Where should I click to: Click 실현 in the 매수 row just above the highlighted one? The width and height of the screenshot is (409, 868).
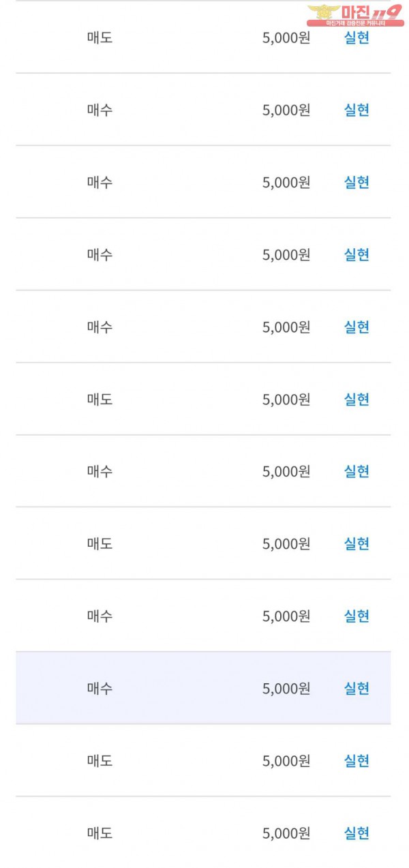(357, 616)
